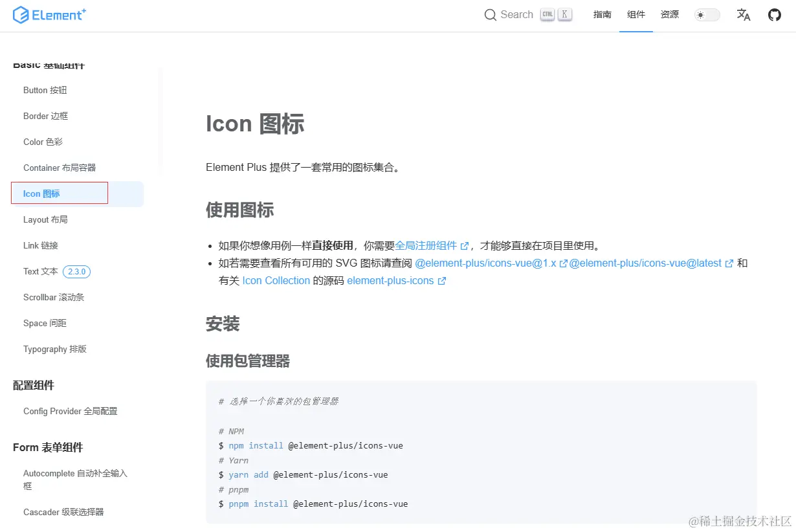Select Space 间距 in sidebar

tap(45, 323)
